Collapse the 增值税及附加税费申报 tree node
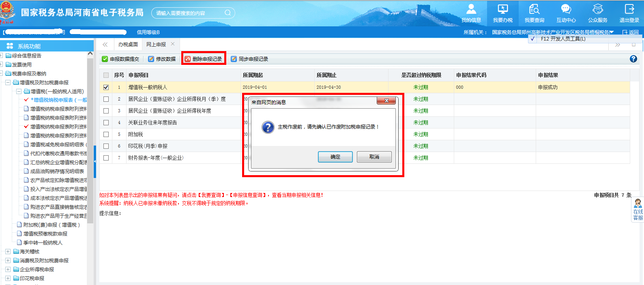The width and height of the screenshot is (644, 285). click(x=8, y=83)
